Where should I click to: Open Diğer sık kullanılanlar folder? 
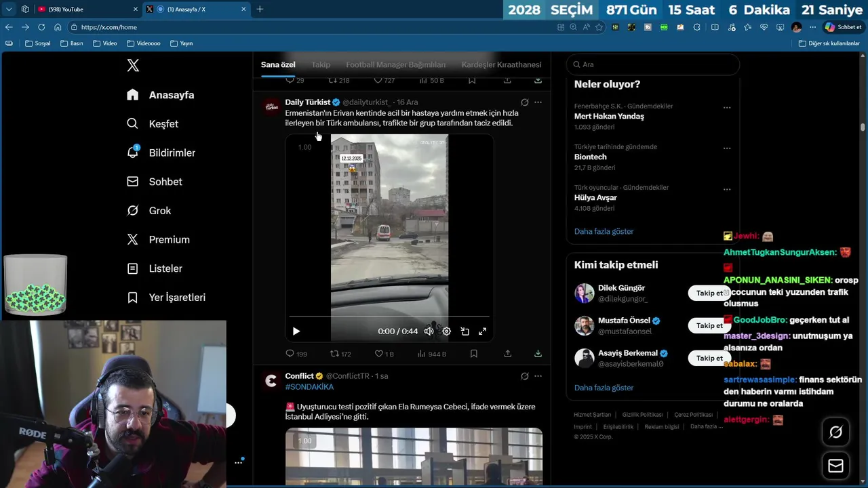[x=829, y=43]
